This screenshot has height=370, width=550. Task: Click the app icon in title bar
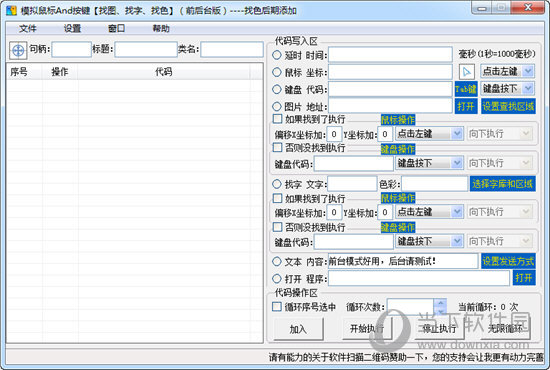coord(11,11)
